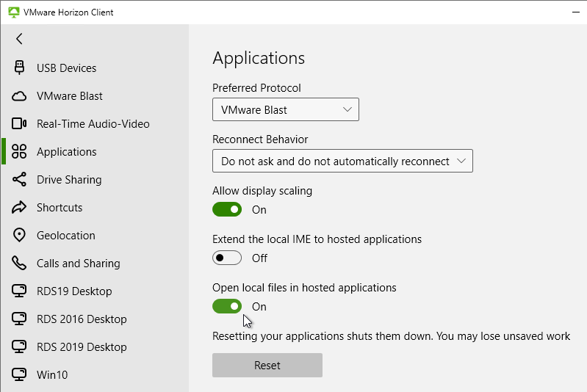Click the Calls and Sharing phone icon
Viewport: 587px width, 392px height.
point(19,264)
